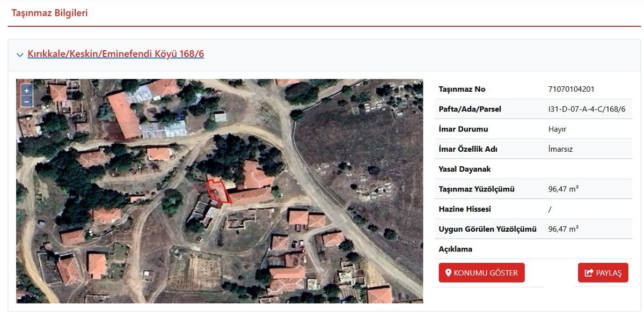The width and height of the screenshot is (644, 318).
Task: Open the Kırıkkale/Keskin/Eminefendi Köyü 168/6 link
Action: point(116,54)
